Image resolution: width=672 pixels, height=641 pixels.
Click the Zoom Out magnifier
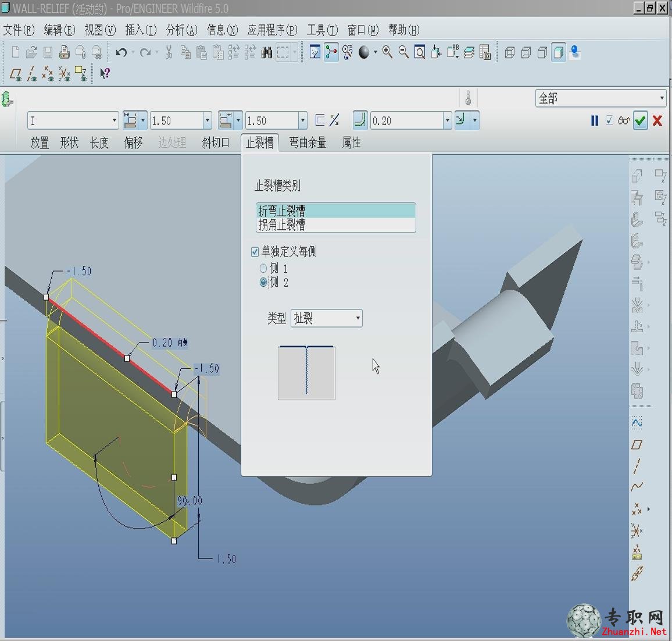[403, 52]
